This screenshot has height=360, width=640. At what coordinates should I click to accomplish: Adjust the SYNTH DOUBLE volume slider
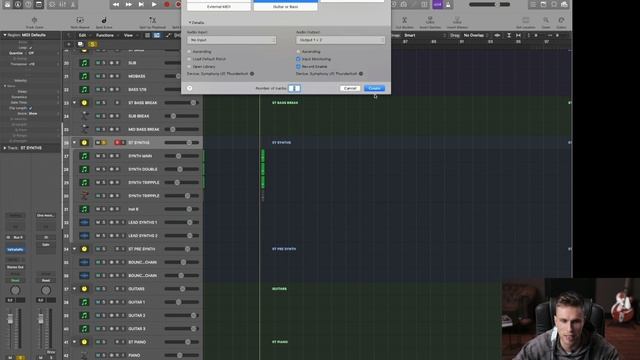182,169
